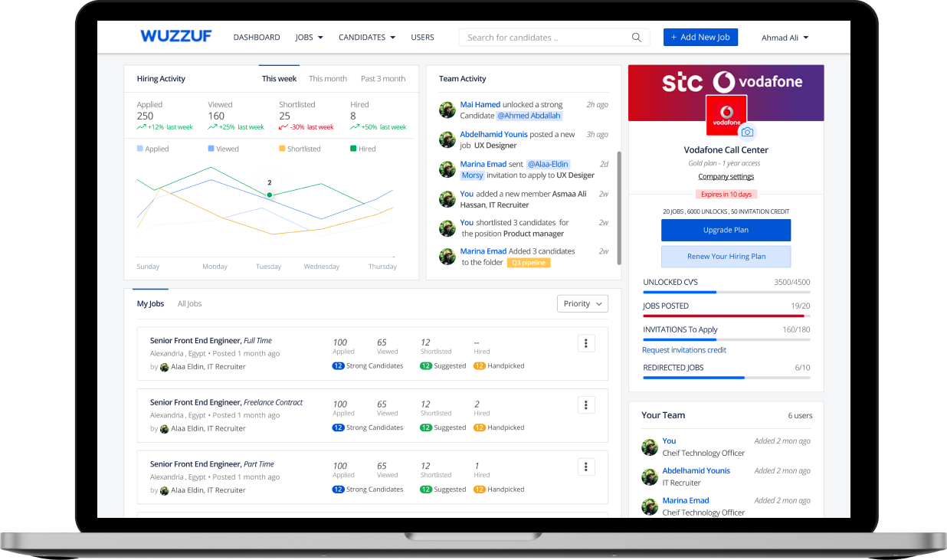This screenshot has width=947, height=560.
Task: Open Mai Hamed's profile link
Action: click(480, 105)
